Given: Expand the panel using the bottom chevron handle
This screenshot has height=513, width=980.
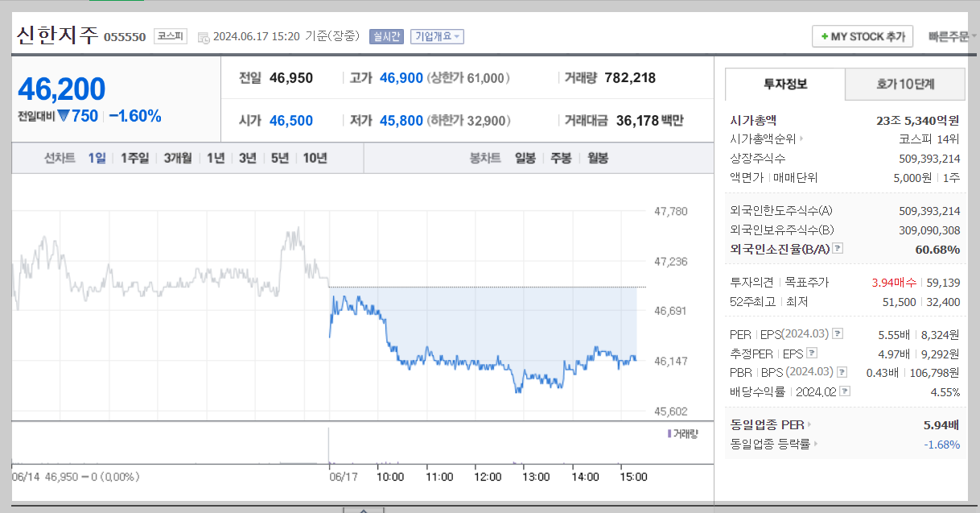Looking at the screenshot, I should click(x=363, y=510).
